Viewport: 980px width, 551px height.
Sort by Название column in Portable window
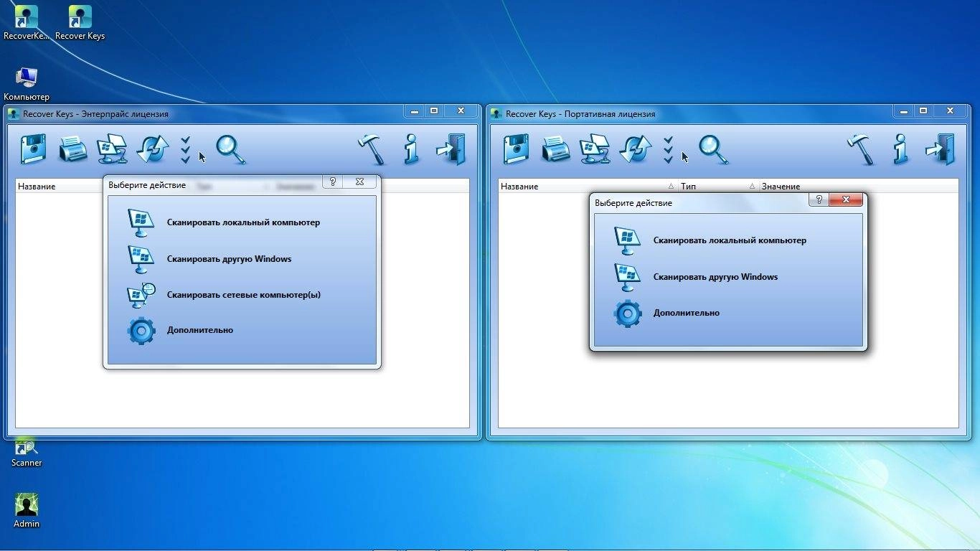pyautogui.click(x=588, y=187)
